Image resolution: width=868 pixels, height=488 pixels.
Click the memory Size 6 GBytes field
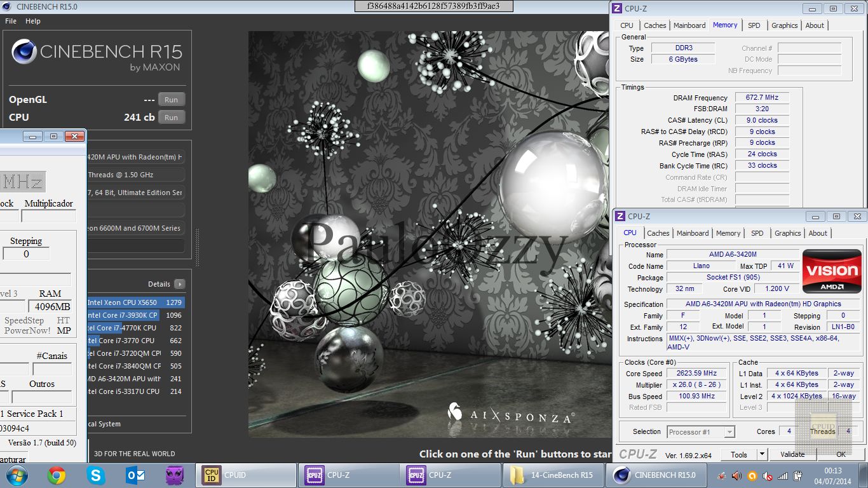coord(682,59)
